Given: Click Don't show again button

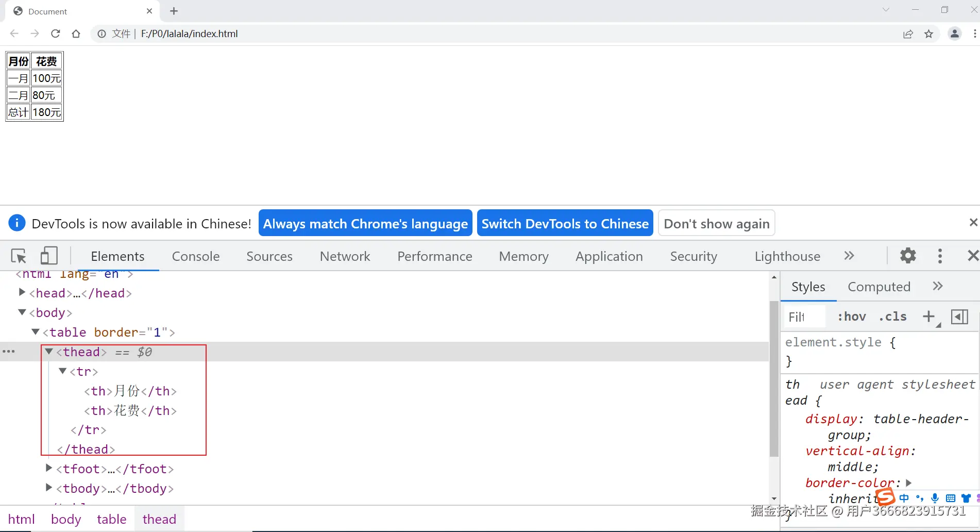Looking at the screenshot, I should coord(716,224).
